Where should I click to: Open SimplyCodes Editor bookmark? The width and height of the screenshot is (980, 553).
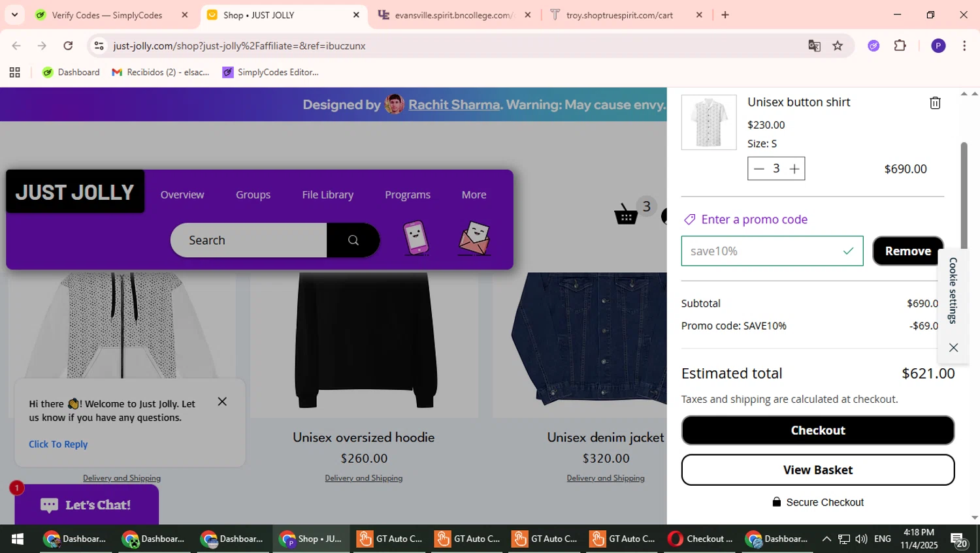click(270, 72)
